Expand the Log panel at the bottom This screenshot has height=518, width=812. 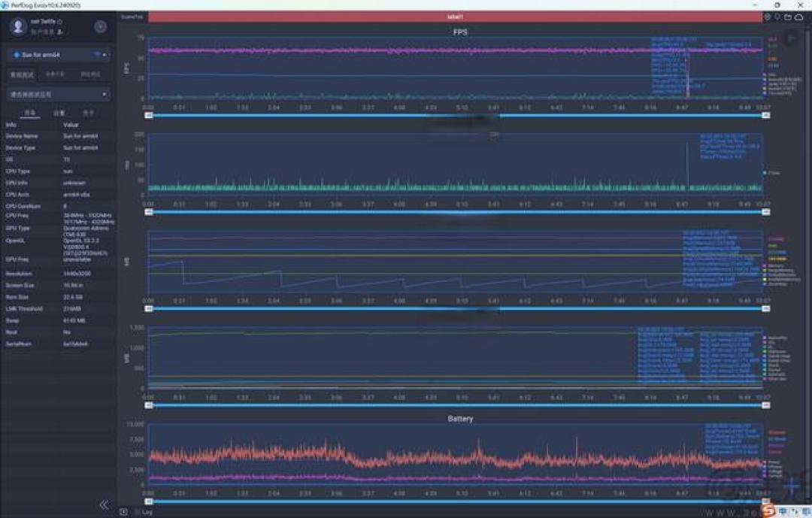point(147,512)
